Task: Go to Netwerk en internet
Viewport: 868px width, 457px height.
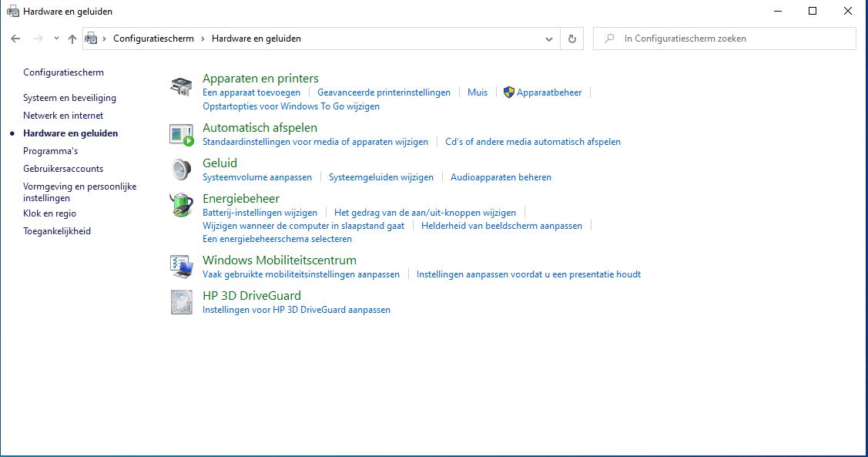Action: point(63,116)
